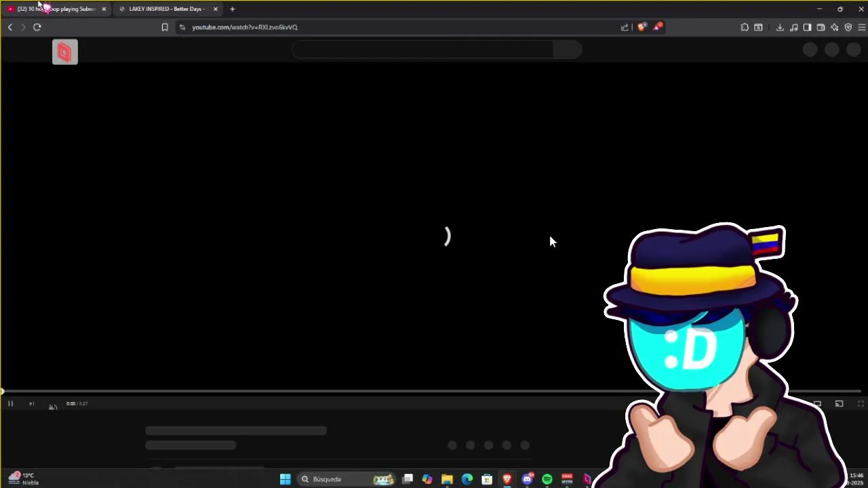Screen dimensions: 868x488
Task: Reload the YouTube page
Action: [x=37, y=27]
